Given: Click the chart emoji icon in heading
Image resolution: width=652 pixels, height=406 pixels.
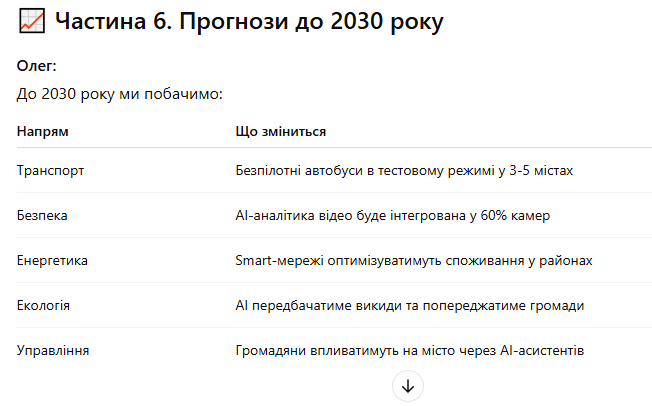Looking at the screenshot, I should coord(32,21).
